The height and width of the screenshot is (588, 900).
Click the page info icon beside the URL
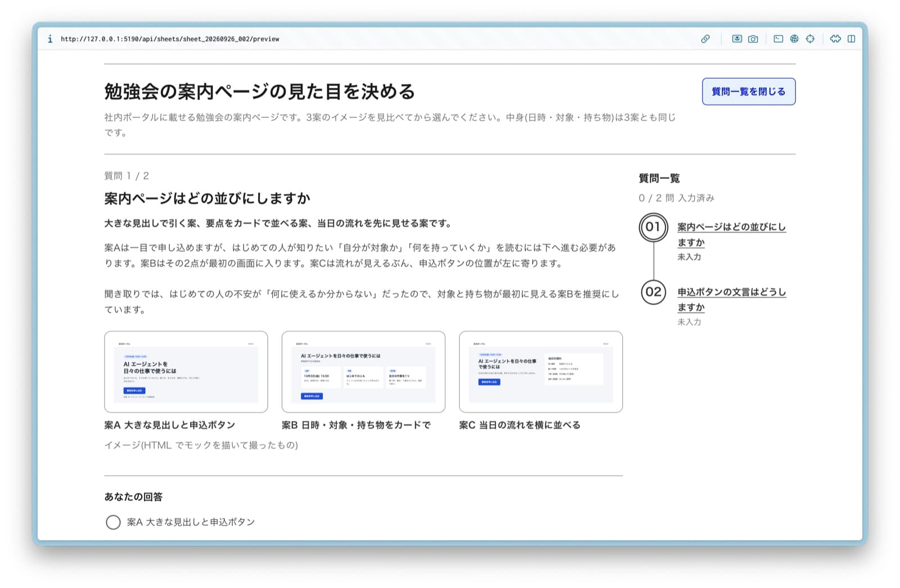[50, 39]
